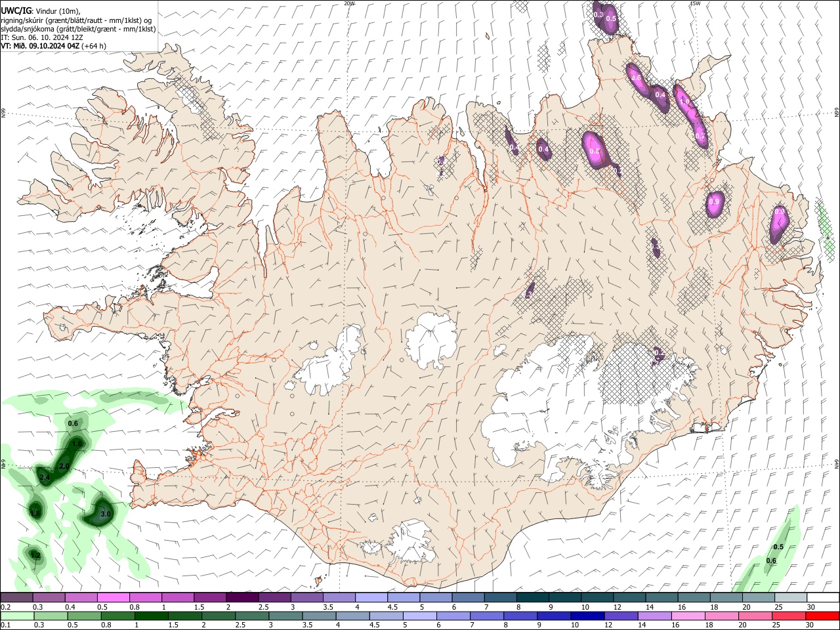Click the 'UWC/IG: Vindur (10m),' title text
Screen dimensions: 840x630
(x=40, y=11)
